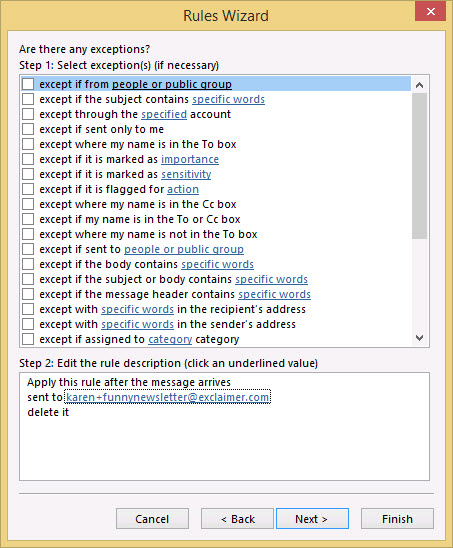This screenshot has height=548, width=453.
Task: Click the 'action' link in flagged exception
Action: click(183, 189)
